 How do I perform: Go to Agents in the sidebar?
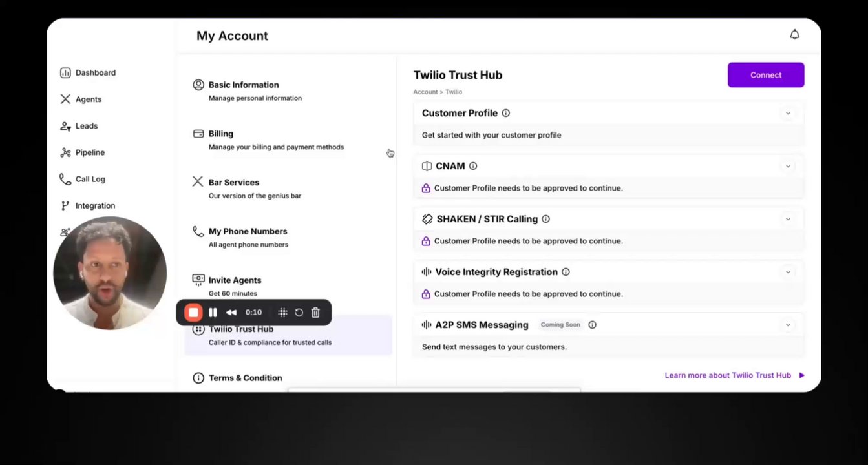(89, 99)
